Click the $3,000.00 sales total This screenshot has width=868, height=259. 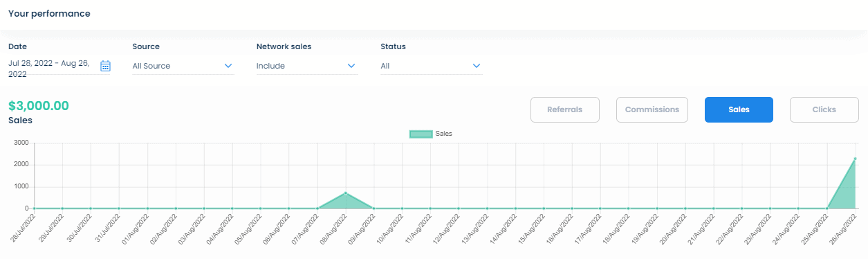point(39,106)
